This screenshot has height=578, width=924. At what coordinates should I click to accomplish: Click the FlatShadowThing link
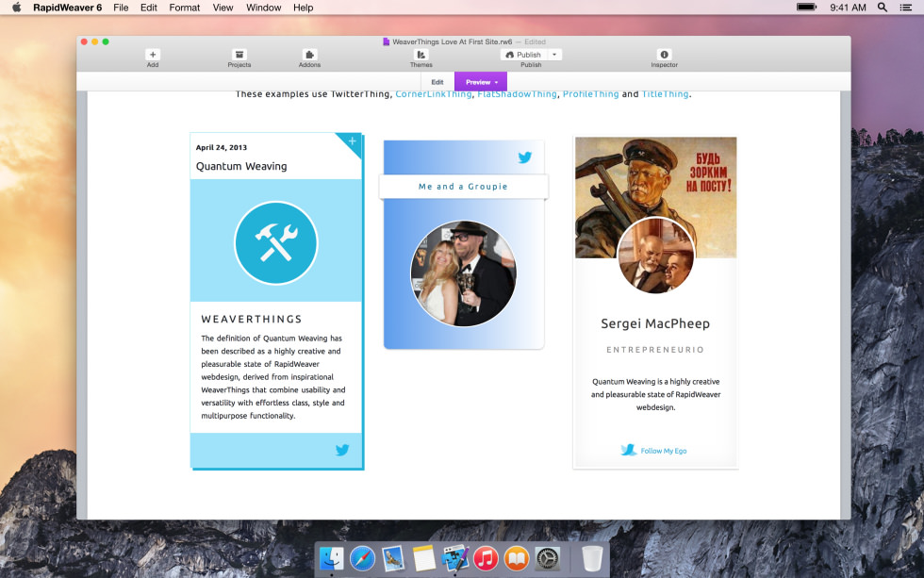(517, 94)
